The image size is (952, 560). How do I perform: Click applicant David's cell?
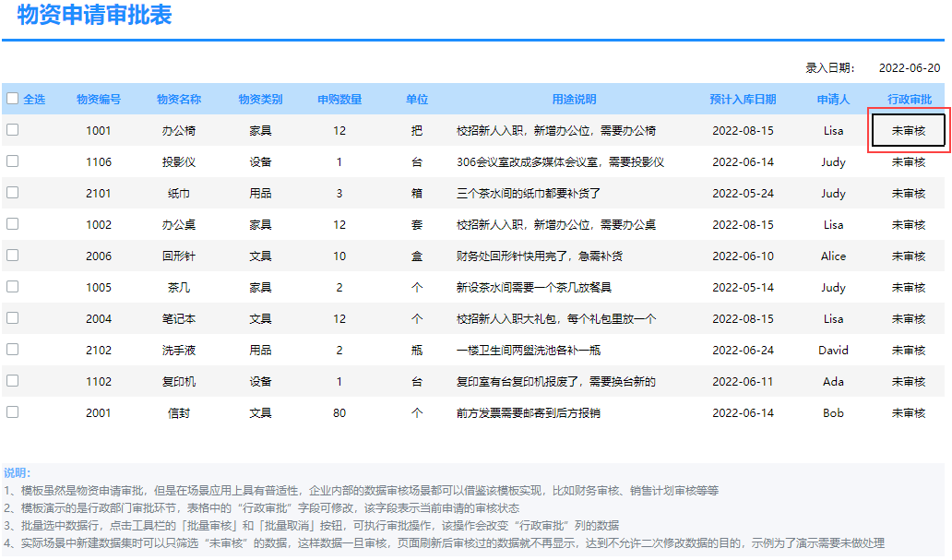[x=833, y=351]
